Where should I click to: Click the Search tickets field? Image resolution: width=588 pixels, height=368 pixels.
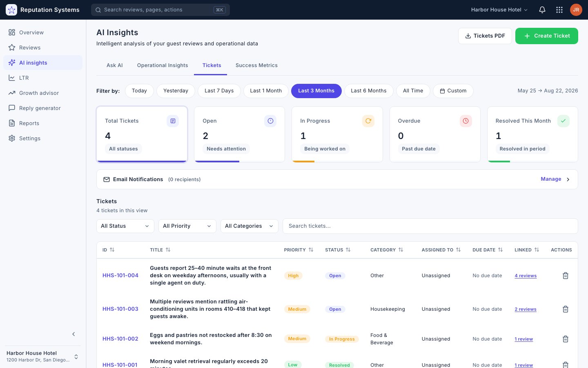[430, 226]
